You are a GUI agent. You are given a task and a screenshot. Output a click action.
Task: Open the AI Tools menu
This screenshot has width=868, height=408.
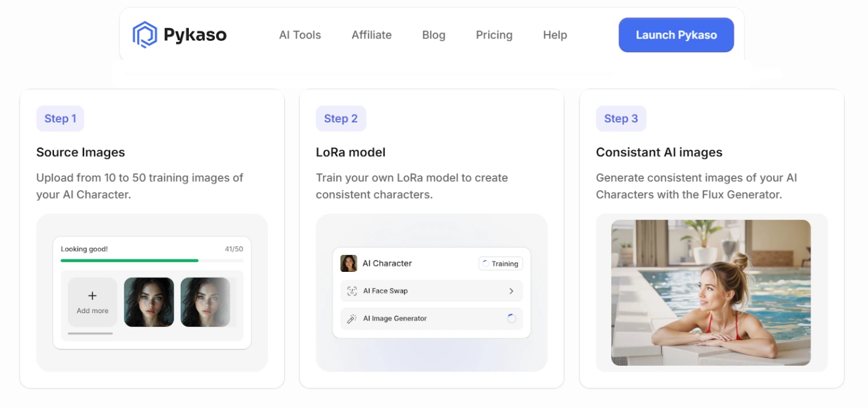(300, 35)
